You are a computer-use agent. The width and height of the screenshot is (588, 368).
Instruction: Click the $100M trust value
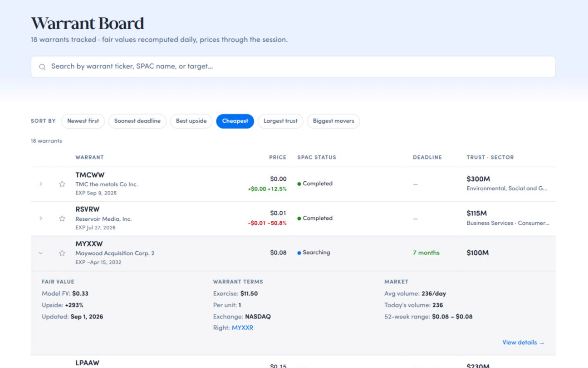click(x=478, y=253)
